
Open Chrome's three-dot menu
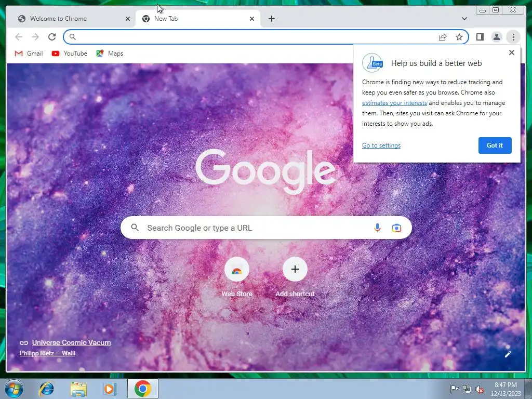tap(513, 37)
